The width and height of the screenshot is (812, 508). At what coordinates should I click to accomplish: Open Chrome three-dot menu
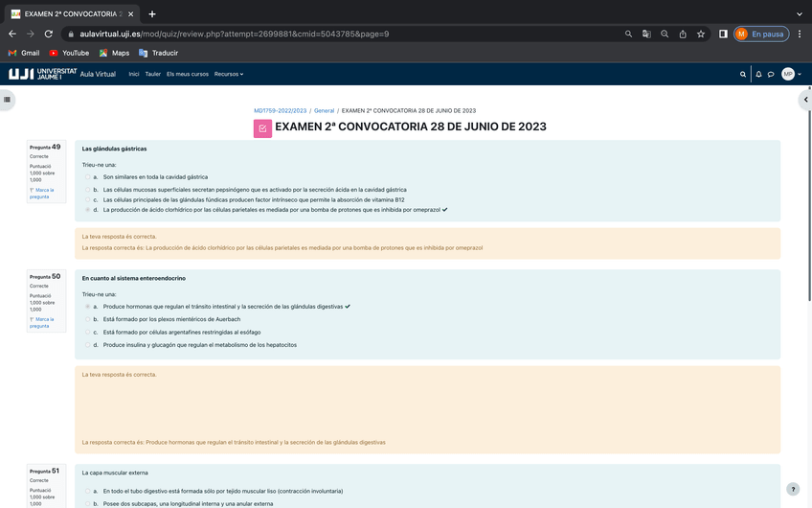(800, 34)
